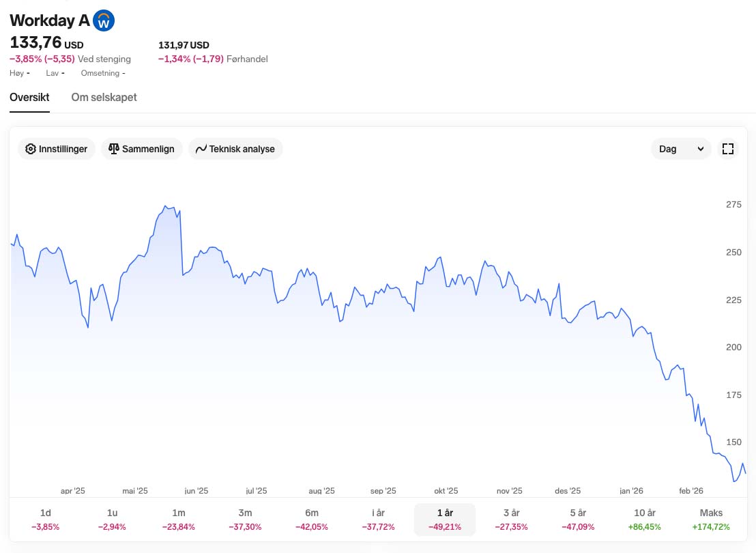Image resolution: width=756 pixels, height=553 pixels.
Task: Open Teknisk analyse tools
Action: (235, 149)
